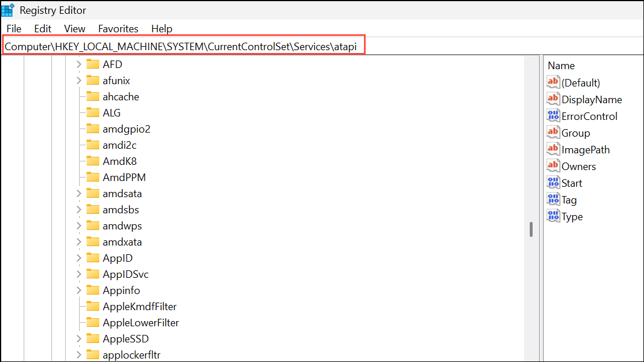Click the DWORD icon next to Start
The width and height of the screenshot is (644, 362).
coord(553,183)
